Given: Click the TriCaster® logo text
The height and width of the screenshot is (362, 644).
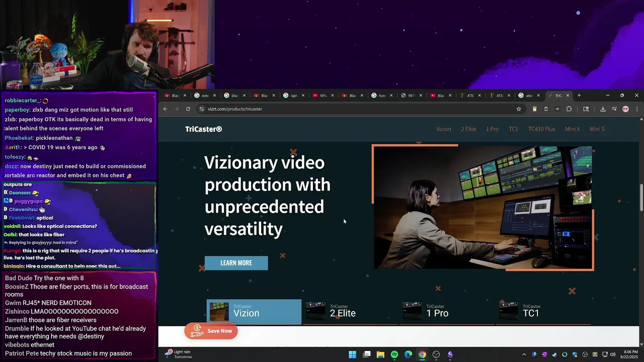Looking at the screenshot, I should point(203,129).
